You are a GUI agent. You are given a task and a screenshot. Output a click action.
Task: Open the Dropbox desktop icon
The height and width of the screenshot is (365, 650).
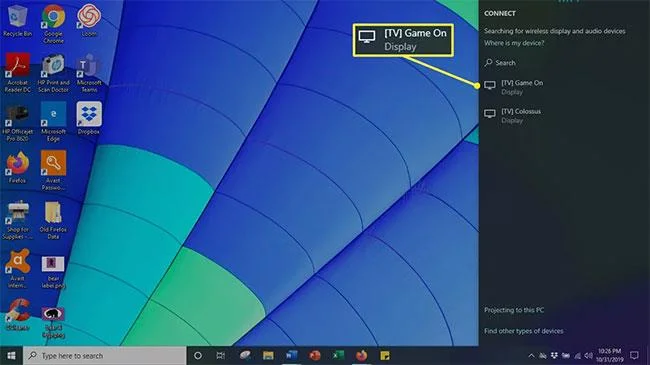point(89,119)
